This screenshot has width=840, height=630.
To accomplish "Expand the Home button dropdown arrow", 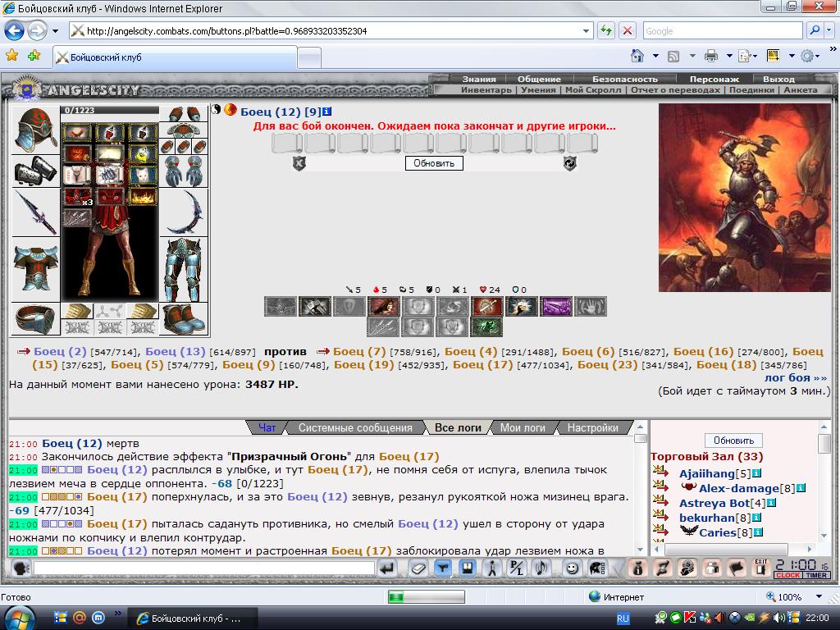I will [655, 56].
